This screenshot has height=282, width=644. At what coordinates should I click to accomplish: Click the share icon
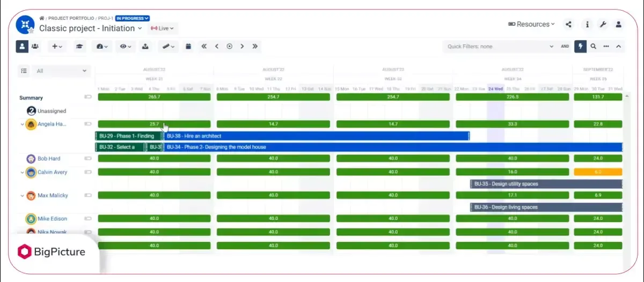point(569,24)
